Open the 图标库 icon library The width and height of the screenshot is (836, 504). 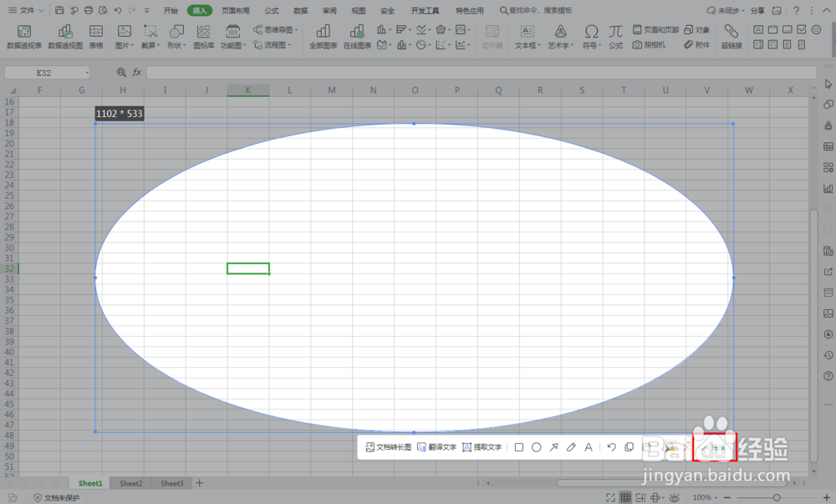pyautogui.click(x=204, y=37)
